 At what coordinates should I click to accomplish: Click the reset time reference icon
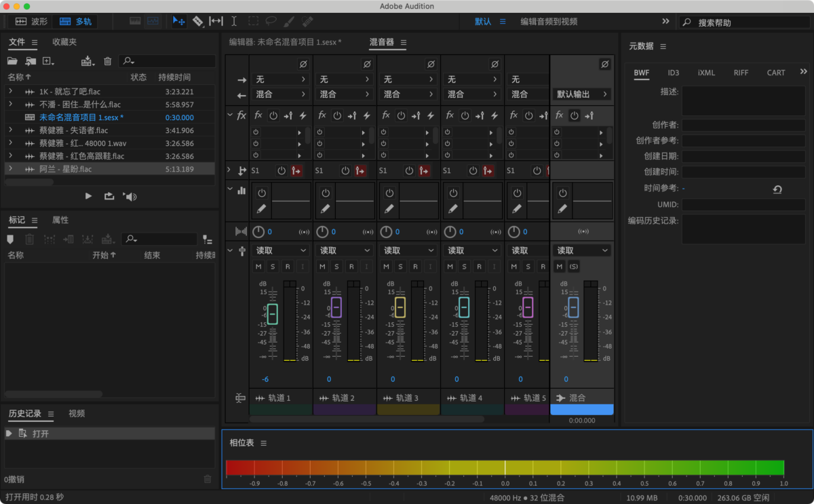click(777, 189)
